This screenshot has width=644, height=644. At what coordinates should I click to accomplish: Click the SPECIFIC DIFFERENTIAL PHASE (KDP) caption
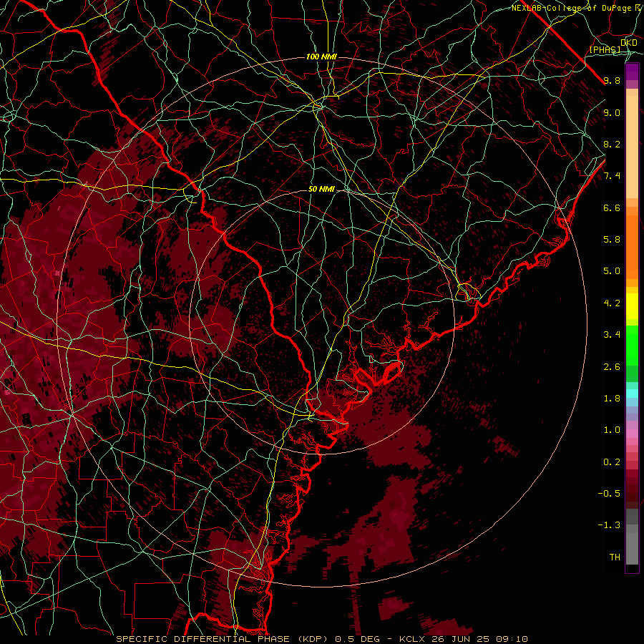223,639
